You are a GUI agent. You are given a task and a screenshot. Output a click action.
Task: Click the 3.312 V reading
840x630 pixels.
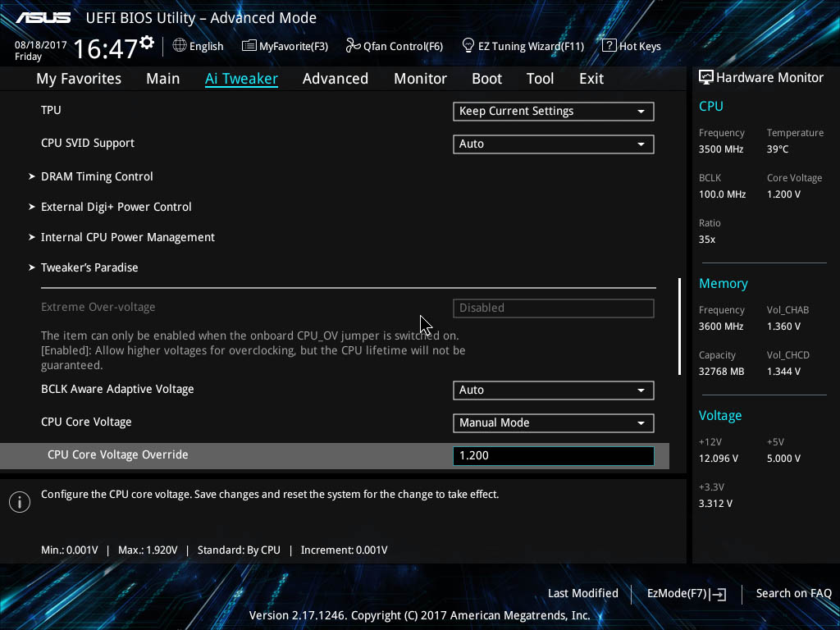tap(715, 504)
